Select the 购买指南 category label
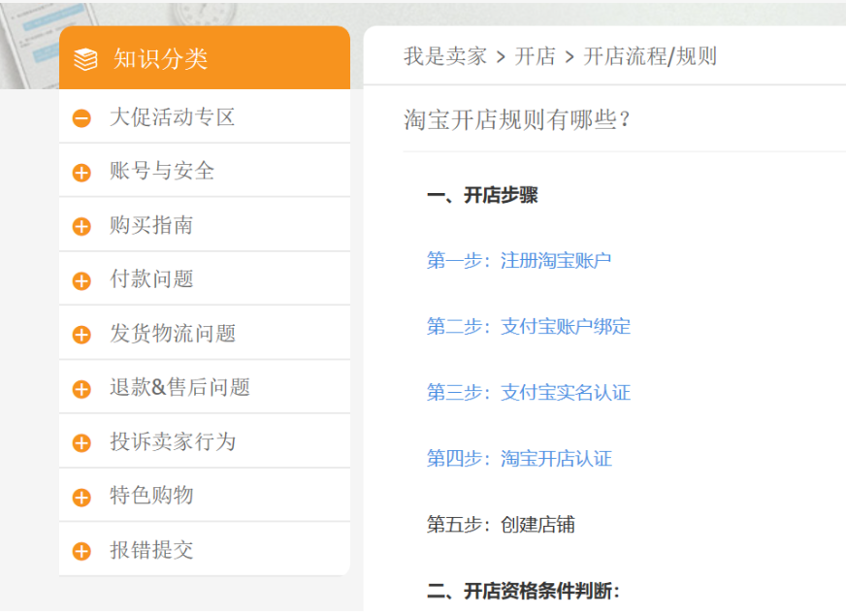Viewport: 846px width, 616px height. tap(151, 225)
